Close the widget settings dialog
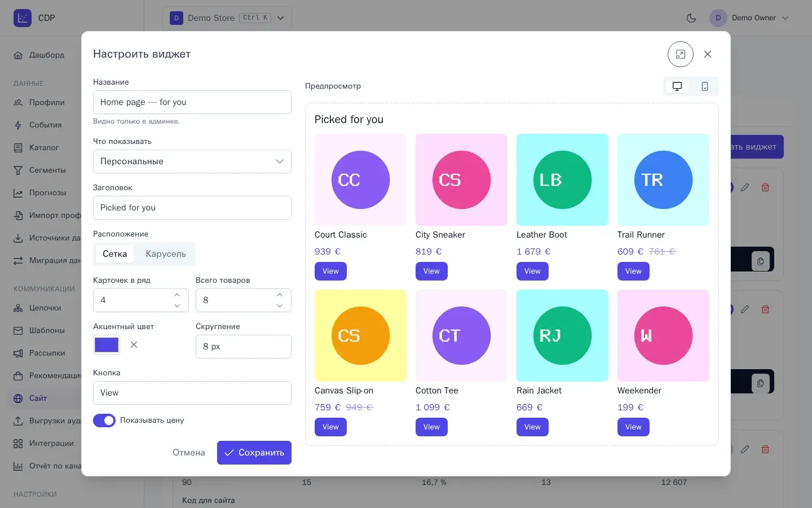The image size is (812, 508). coord(708,54)
